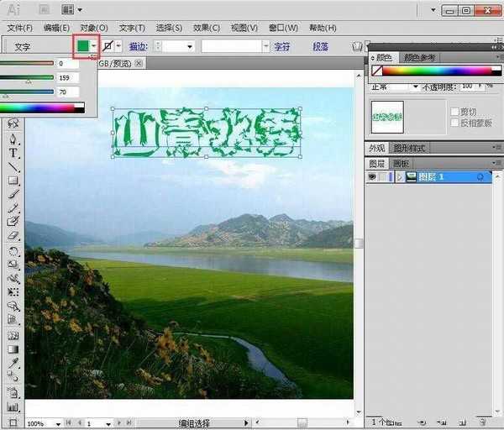The width and height of the screenshot is (504, 430).
Task: Select the Pen tool in the toolbox
Action: point(13,139)
